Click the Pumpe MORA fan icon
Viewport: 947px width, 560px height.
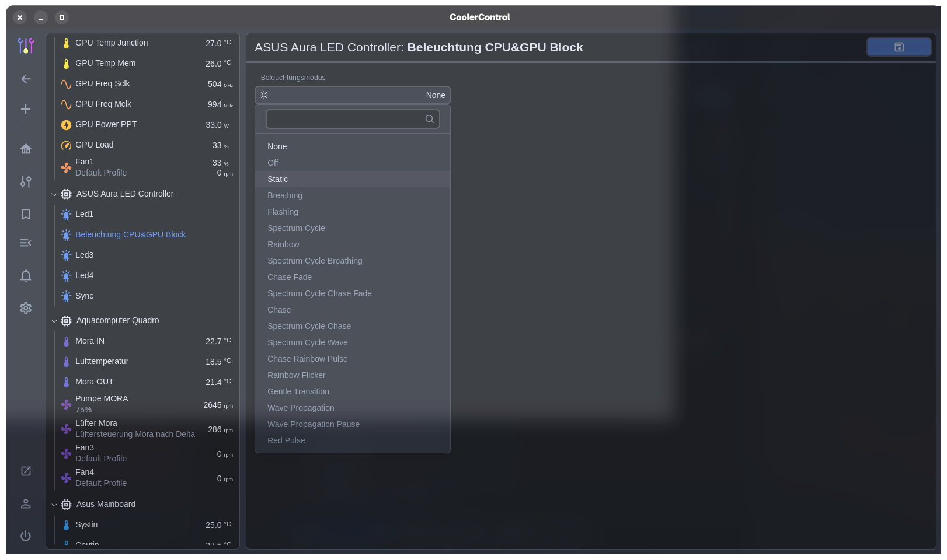tap(66, 404)
